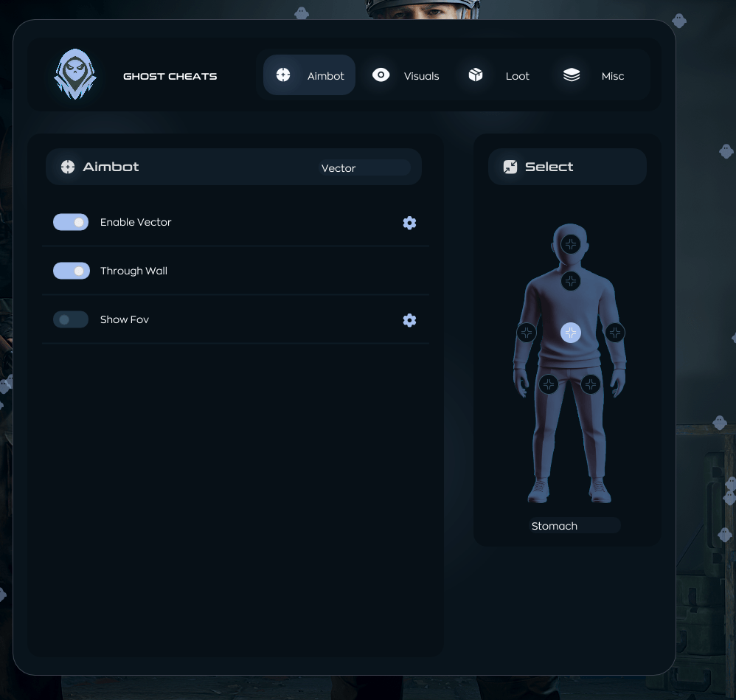
Task: Choose target marker on the right-side leg
Action: 591,384
